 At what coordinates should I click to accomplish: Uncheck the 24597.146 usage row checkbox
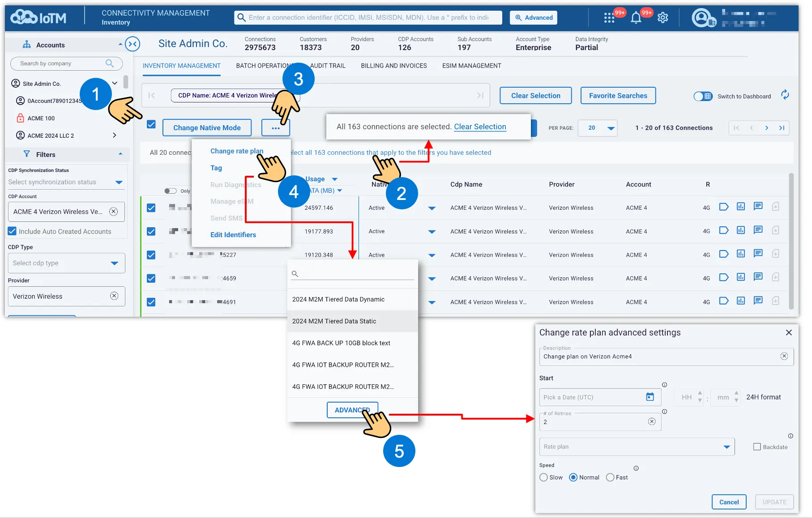(151, 208)
